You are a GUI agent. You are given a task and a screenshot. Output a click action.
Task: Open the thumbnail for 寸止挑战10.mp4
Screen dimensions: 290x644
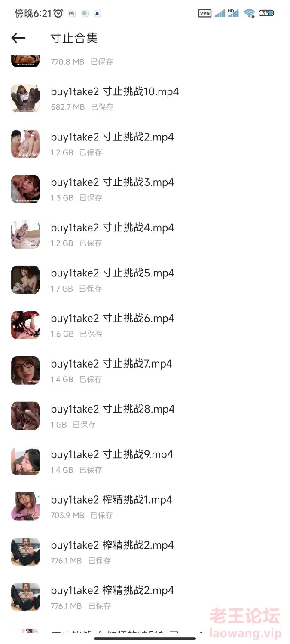(x=25, y=98)
